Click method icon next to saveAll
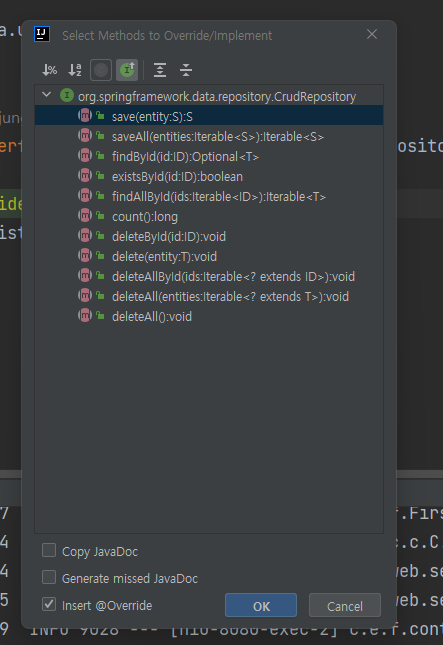This screenshot has height=645, width=443. (85, 135)
